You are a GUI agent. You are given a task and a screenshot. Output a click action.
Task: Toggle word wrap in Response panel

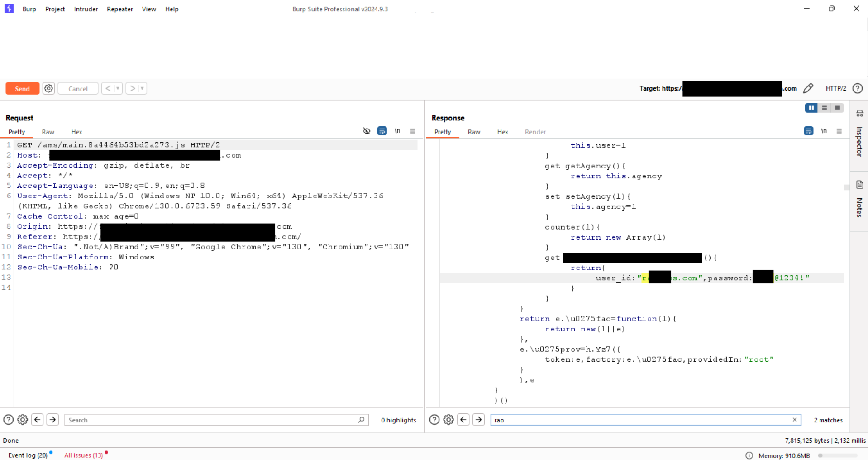[x=809, y=131]
